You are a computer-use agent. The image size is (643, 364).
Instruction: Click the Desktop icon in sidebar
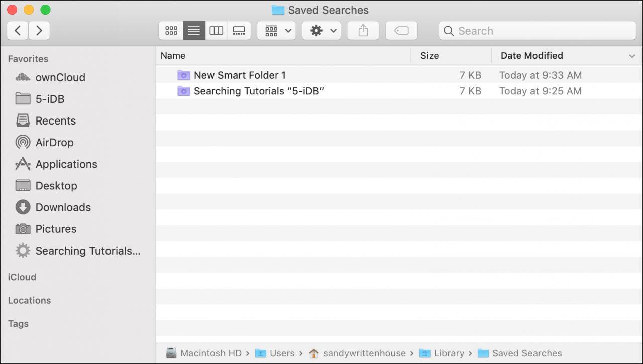(23, 185)
